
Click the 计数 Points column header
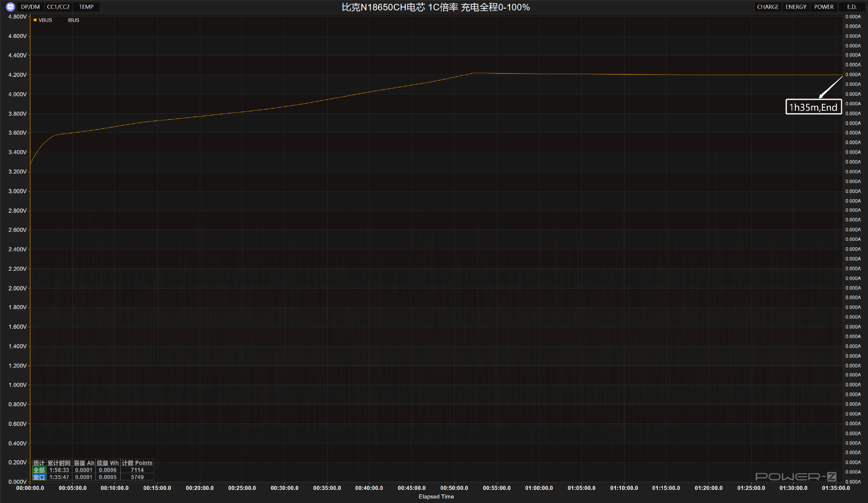pyautogui.click(x=137, y=463)
